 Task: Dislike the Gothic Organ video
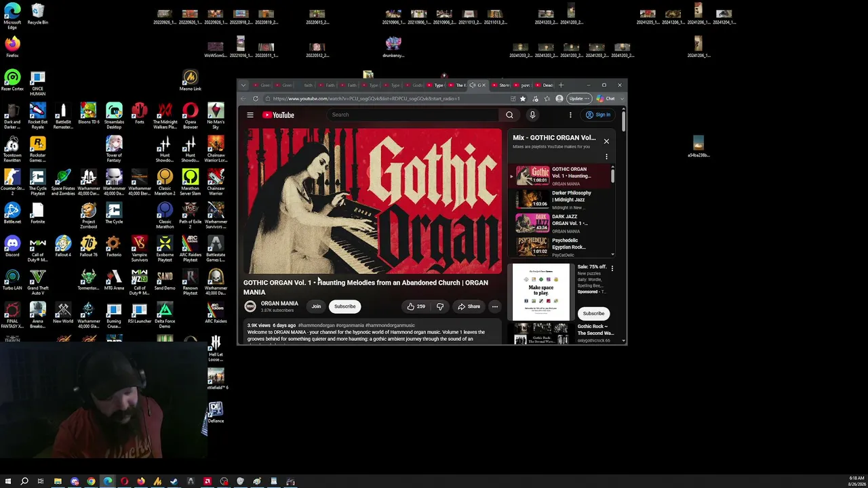(440, 306)
